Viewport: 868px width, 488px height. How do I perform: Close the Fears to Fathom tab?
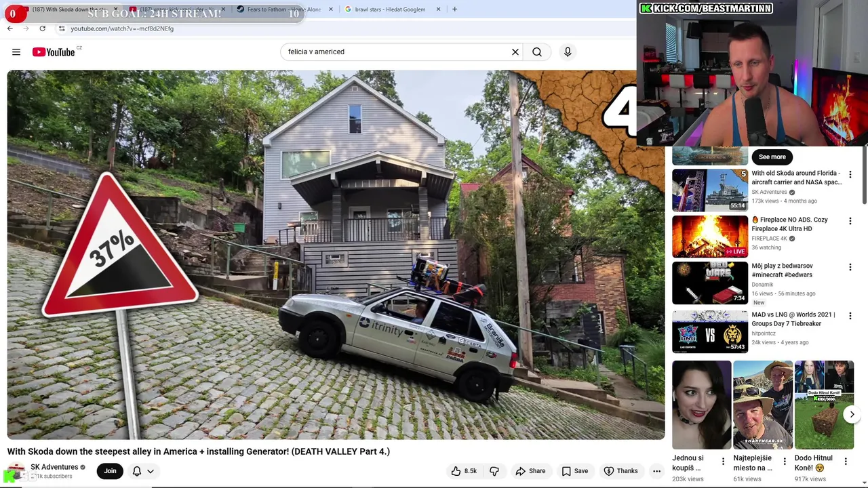(x=331, y=9)
